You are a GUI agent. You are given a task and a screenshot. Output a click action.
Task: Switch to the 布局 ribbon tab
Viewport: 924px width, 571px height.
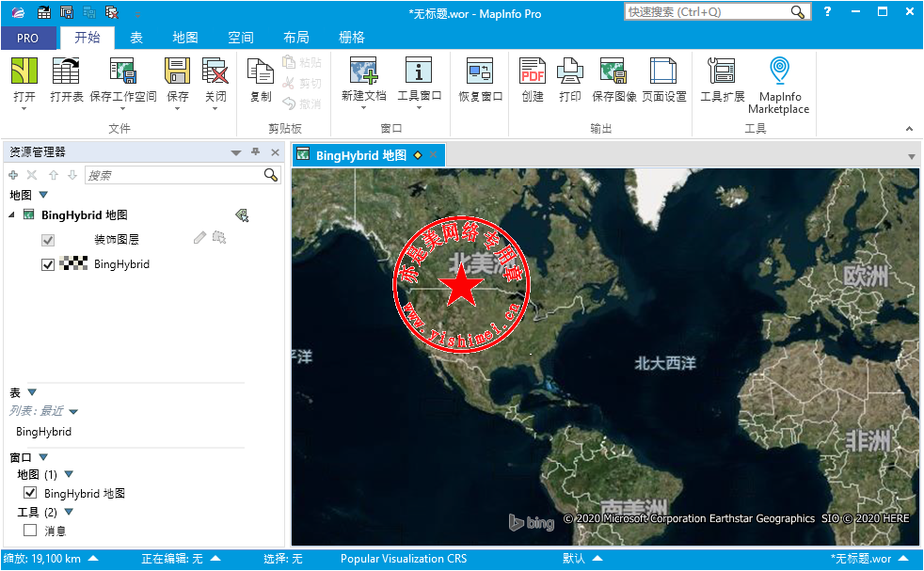[x=295, y=38]
